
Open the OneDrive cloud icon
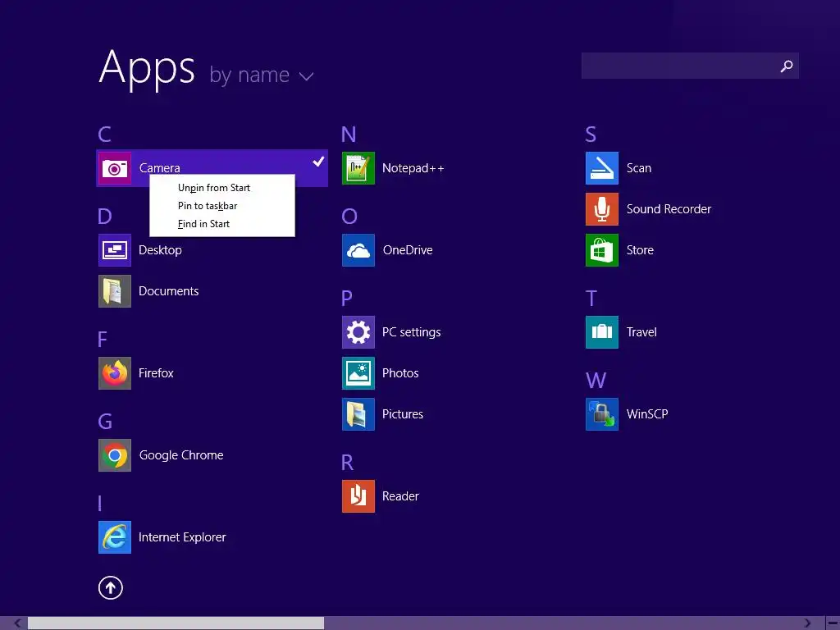click(x=358, y=250)
